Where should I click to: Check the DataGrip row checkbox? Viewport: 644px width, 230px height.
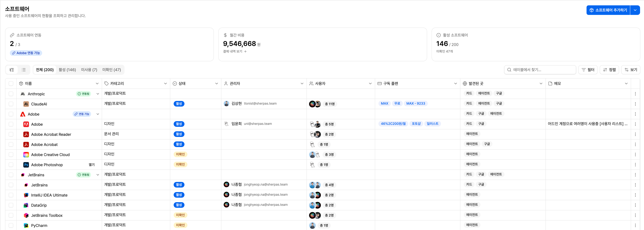click(x=11, y=205)
